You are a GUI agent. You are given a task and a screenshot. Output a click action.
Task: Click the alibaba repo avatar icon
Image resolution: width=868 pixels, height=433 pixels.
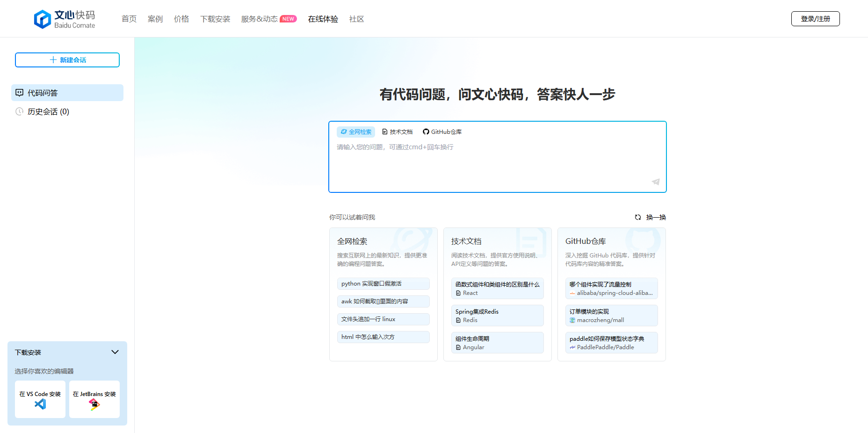[x=572, y=293]
